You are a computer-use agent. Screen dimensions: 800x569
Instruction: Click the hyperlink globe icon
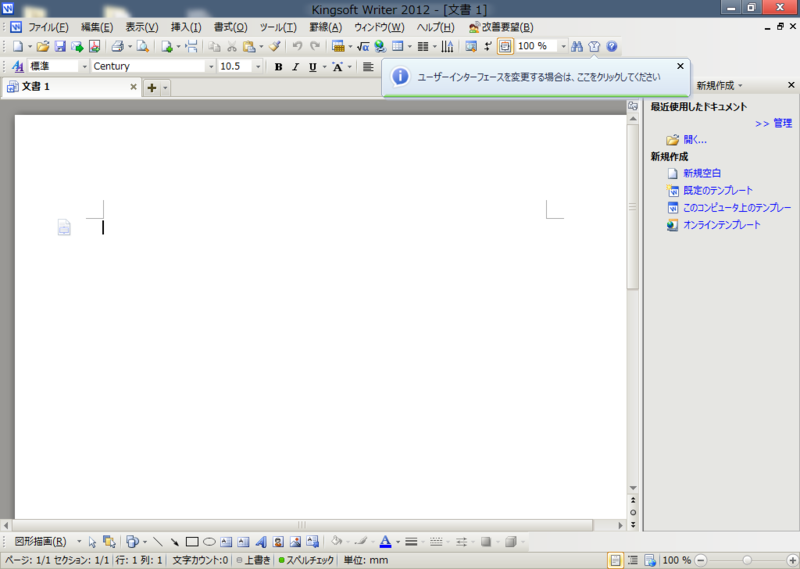[380, 46]
